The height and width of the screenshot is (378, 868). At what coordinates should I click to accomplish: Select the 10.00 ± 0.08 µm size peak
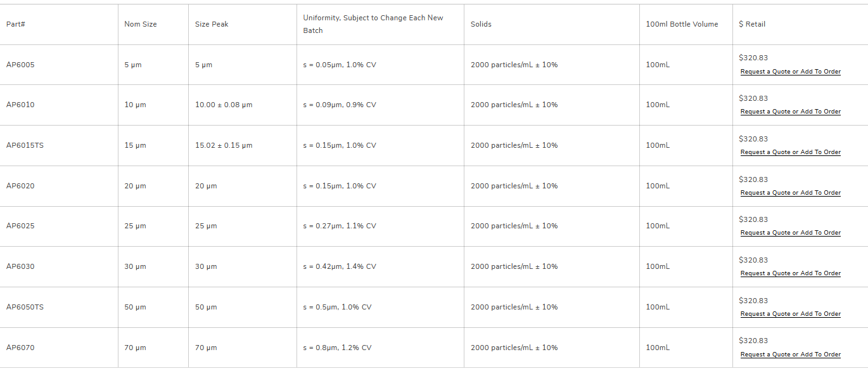[x=224, y=105]
